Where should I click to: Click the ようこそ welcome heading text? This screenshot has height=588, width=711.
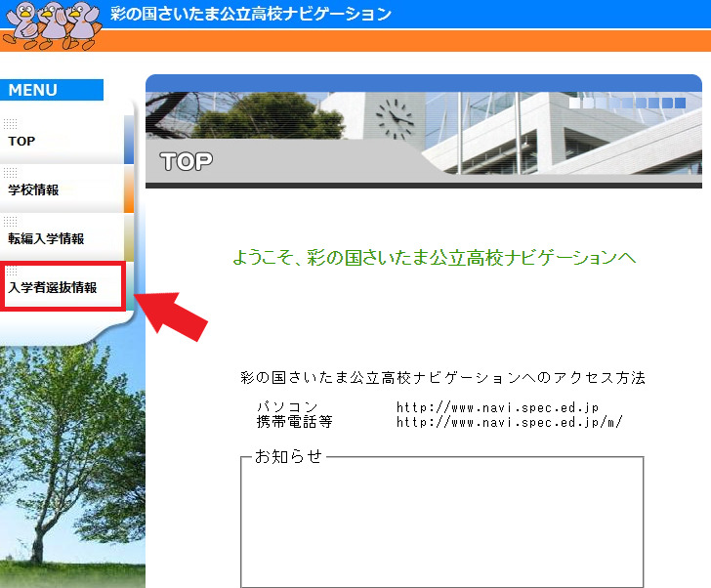pyautogui.click(x=434, y=258)
